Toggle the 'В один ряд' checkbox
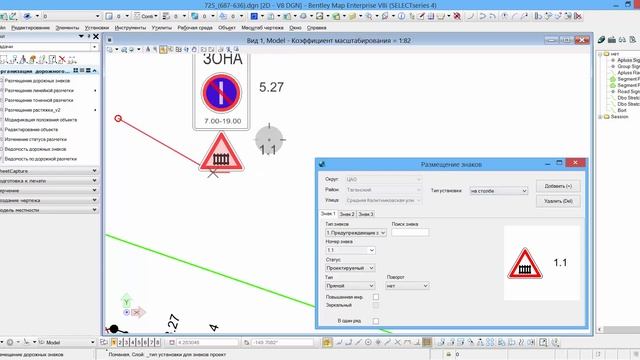Viewport: 640px width, 360px height. 376,321
